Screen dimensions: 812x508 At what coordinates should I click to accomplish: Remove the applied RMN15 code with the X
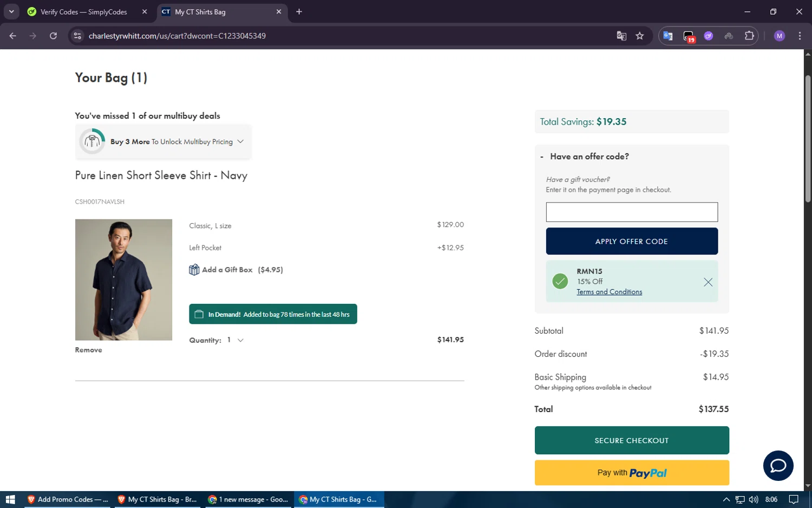708,282
